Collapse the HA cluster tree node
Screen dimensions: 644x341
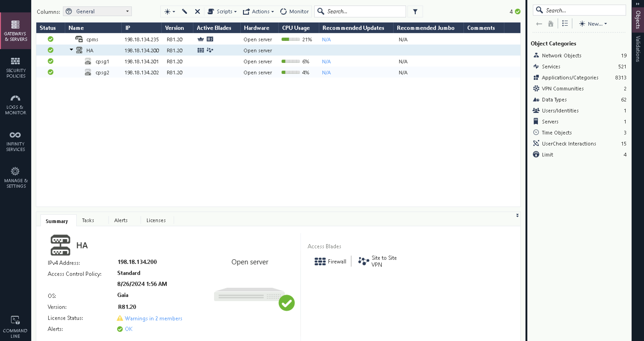coord(71,50)
